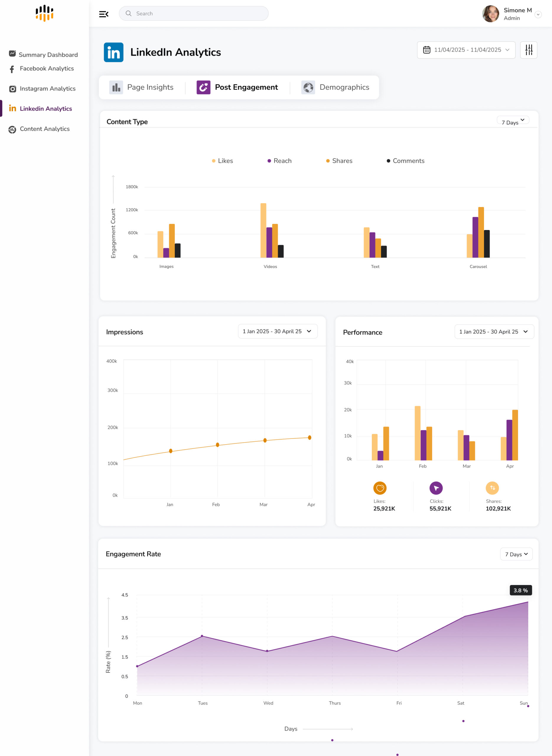Click the Search input field
Screen dimensions: 552x756
[194, 13]
